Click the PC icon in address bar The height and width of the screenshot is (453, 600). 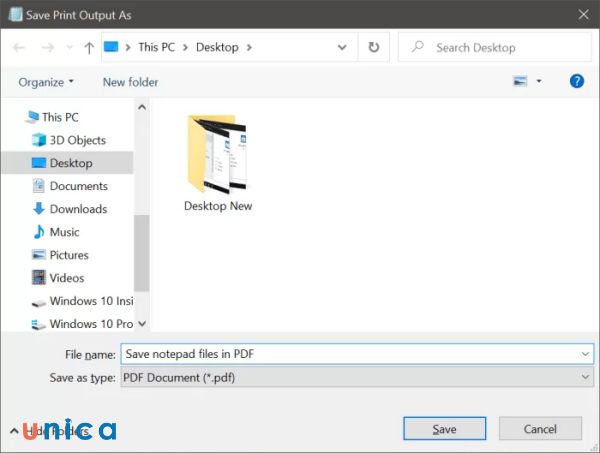coord(111,47)
